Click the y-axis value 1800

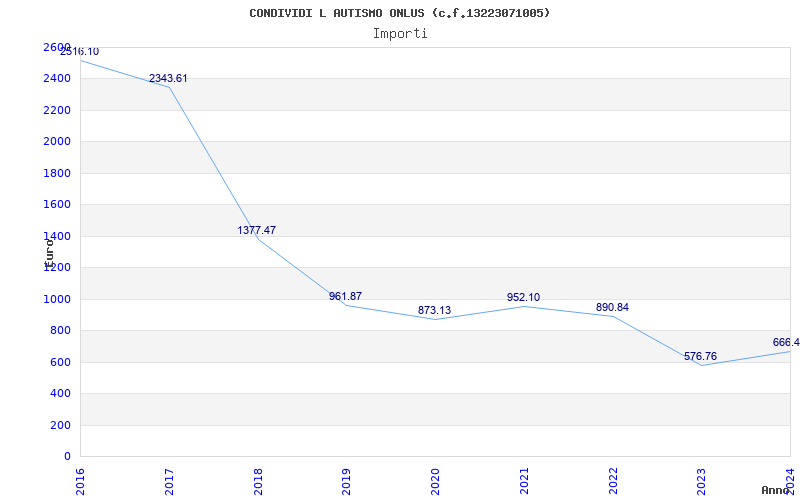[x=57, y=173]
